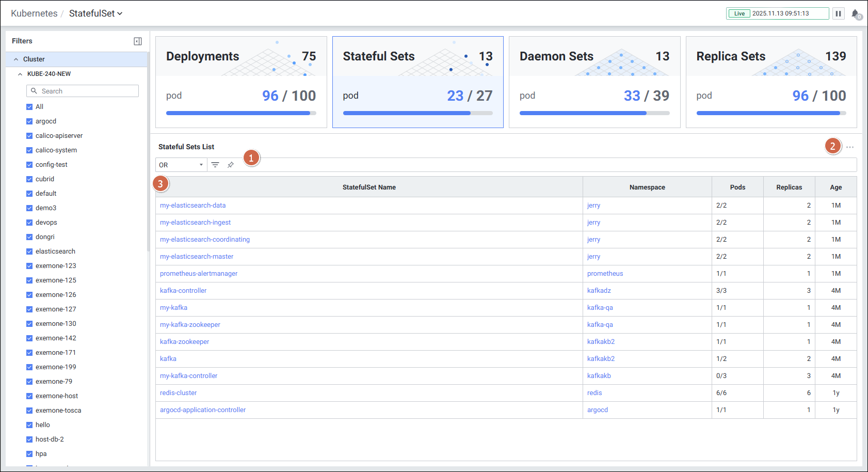The width and height of the screenshot is (868, 472).
Task: Switch to the Deployments card
Action: pyautogui.click(x=241, y=82)
